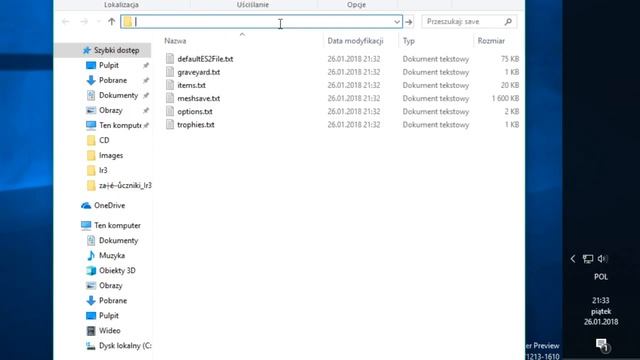Open pinned Ten komputer quick access entry
The width and height of the screenshot is (640, 360).
[120, 125]
